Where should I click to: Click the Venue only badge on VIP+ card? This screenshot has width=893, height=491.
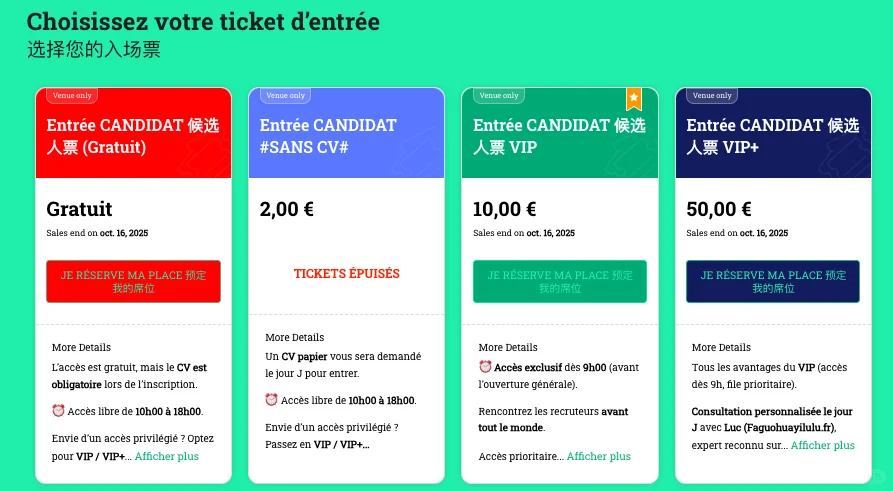point(711,96)
